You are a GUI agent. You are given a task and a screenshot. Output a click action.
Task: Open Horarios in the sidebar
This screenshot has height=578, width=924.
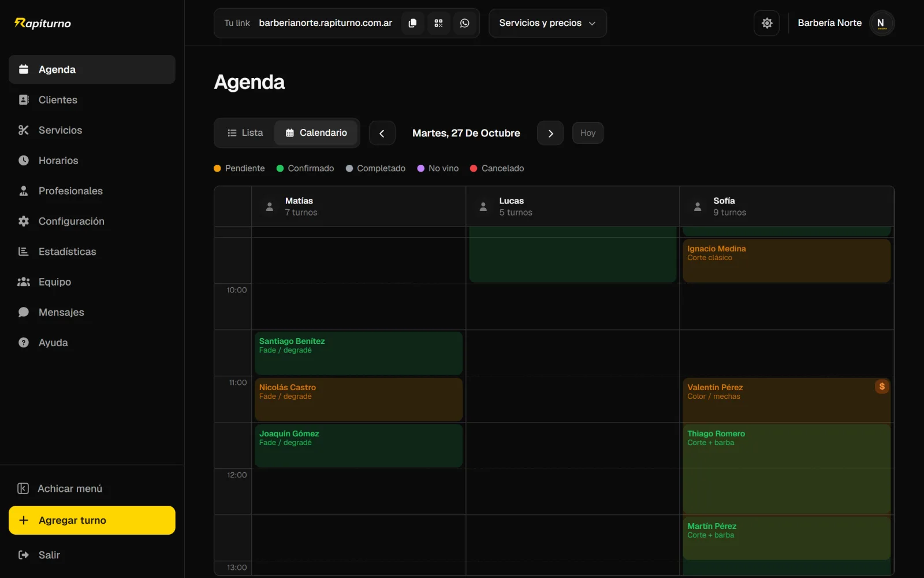[92, 161]
